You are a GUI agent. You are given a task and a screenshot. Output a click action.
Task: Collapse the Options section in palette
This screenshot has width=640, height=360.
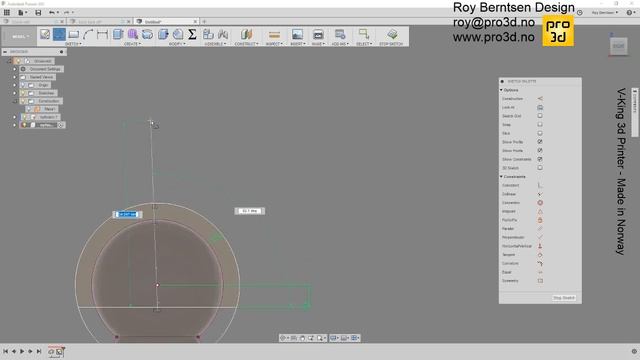pos(502,90)
